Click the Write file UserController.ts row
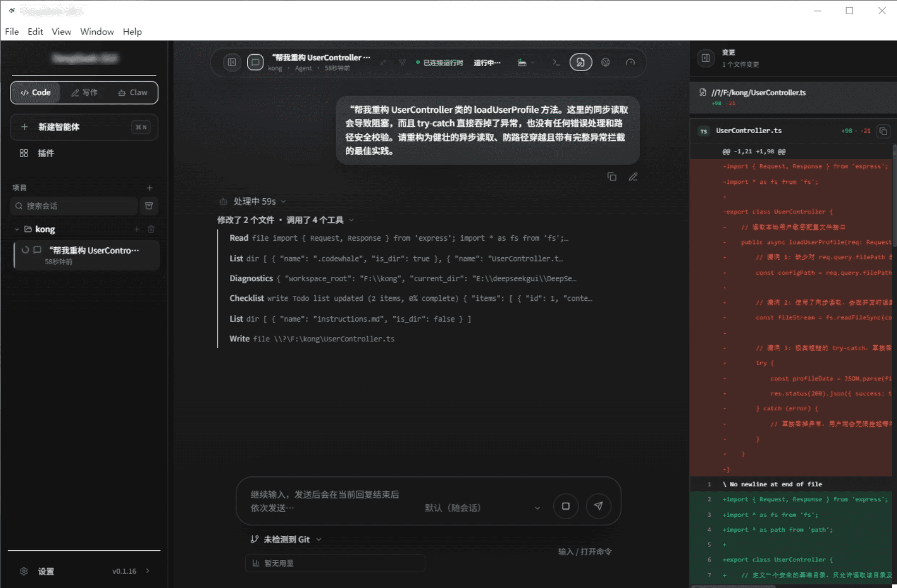The width and height of the screenshot is (897, 588). click(x=312, y=339)
